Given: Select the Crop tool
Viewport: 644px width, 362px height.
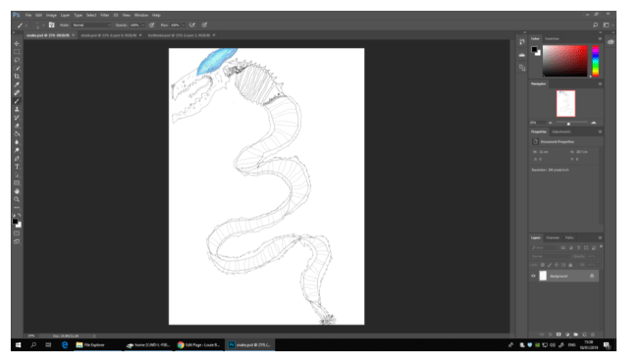Looking at the screenshot, I should pos(17,77).
